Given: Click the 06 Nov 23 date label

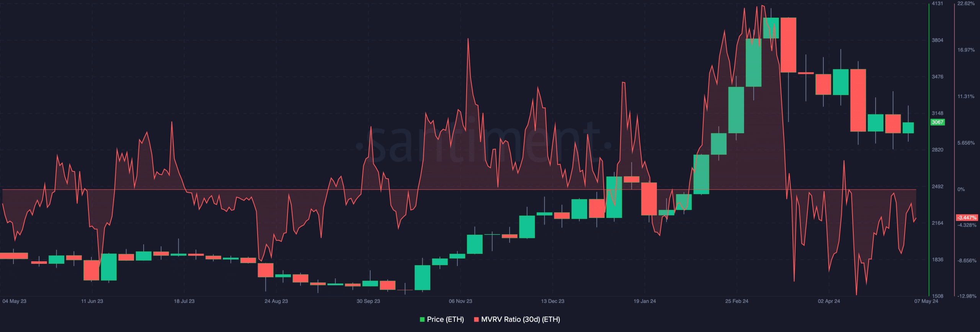Looking at the screenshot, I should point(461,301).
